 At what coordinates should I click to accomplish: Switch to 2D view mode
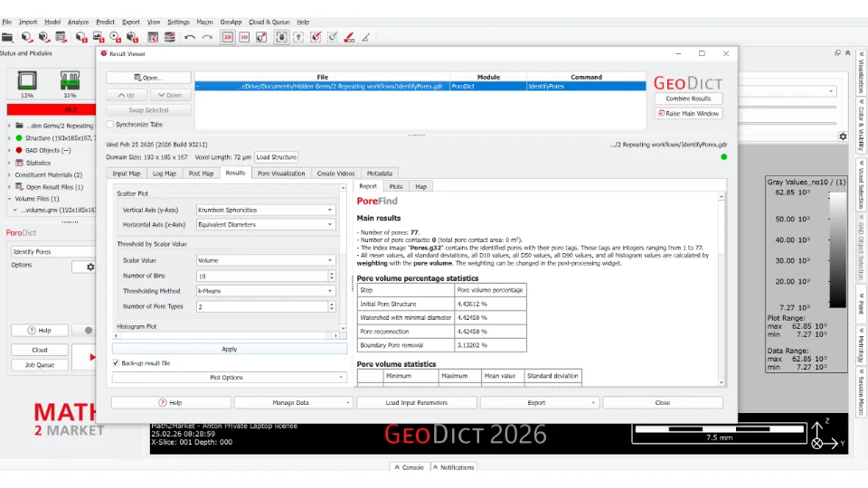coord(228,38)
